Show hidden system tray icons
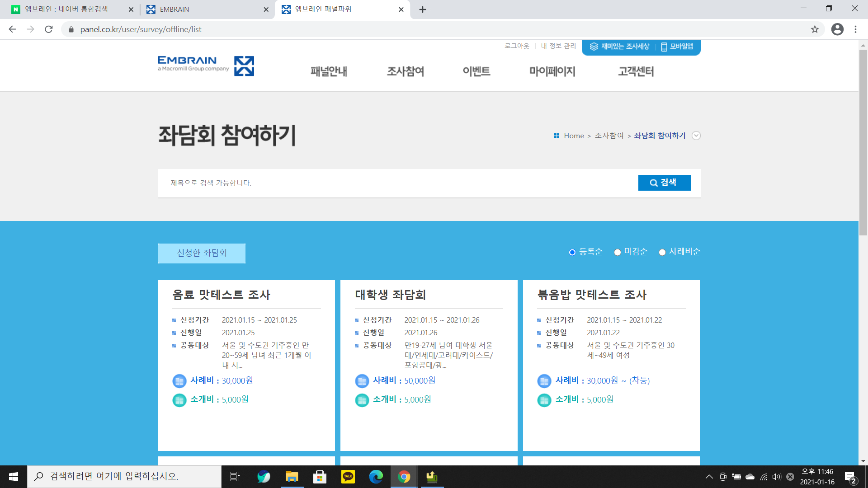The width and height of the screenshot is (868, 488). (x=709, y=477)
